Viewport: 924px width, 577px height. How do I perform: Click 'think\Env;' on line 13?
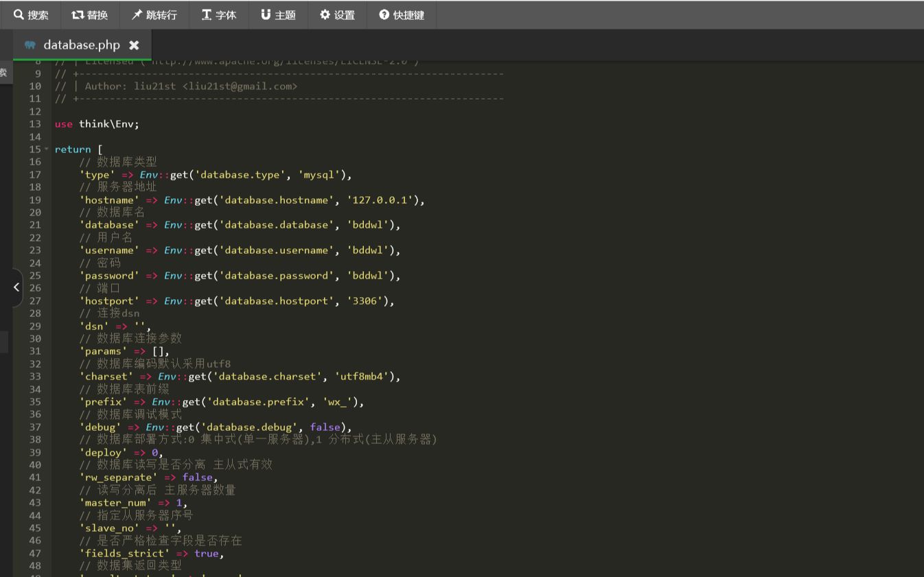coord(109,124)
